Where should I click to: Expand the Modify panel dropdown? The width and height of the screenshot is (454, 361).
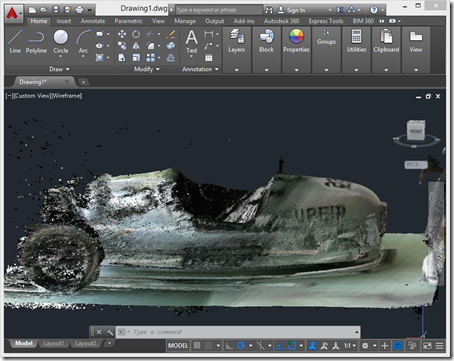147,69
